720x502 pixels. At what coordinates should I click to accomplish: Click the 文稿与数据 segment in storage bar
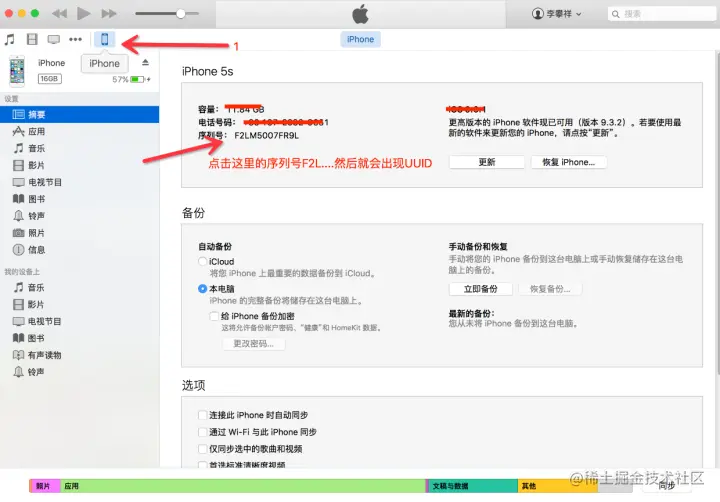pos(473,486)
